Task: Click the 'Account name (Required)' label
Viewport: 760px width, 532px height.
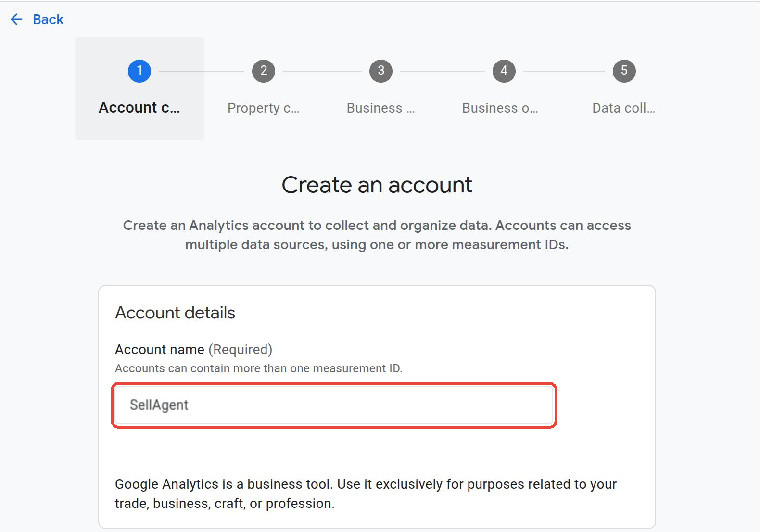Action: (x=194, y=350)
